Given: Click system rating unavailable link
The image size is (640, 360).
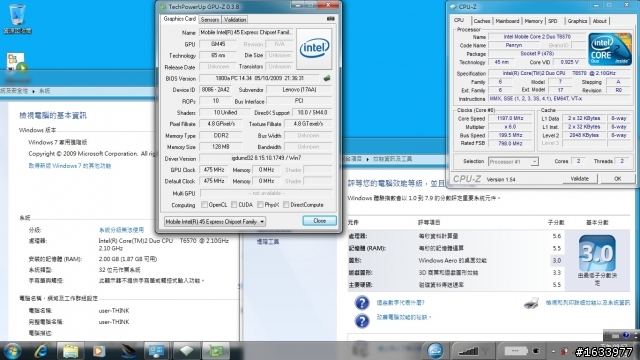Looking at the screenshot, I should pos(121,230).
